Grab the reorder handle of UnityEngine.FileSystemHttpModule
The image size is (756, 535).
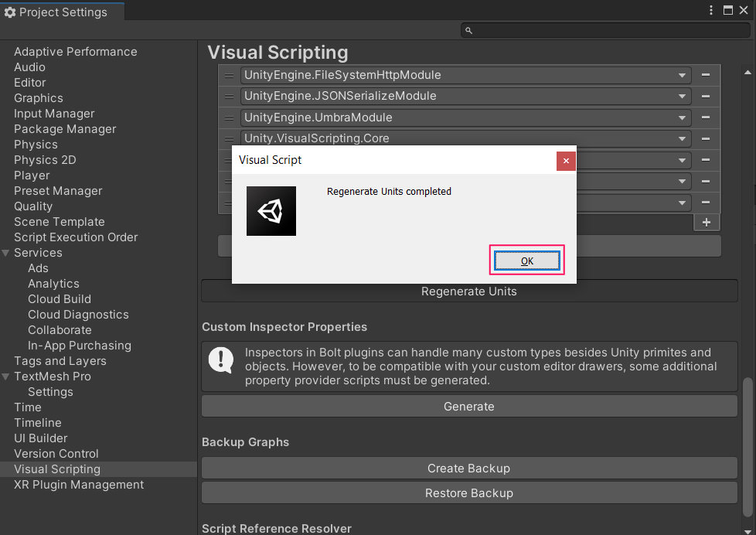pos(229,75)
